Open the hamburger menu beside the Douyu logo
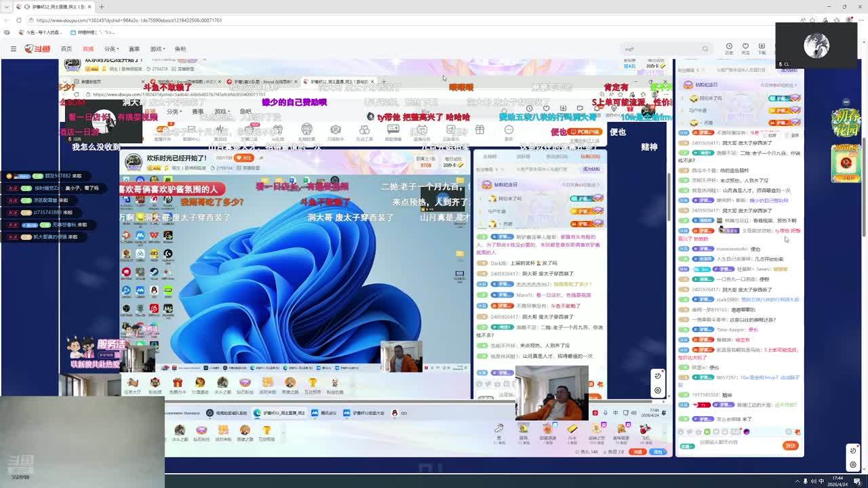This screenshot has width=868, height=488. [13, 49]
